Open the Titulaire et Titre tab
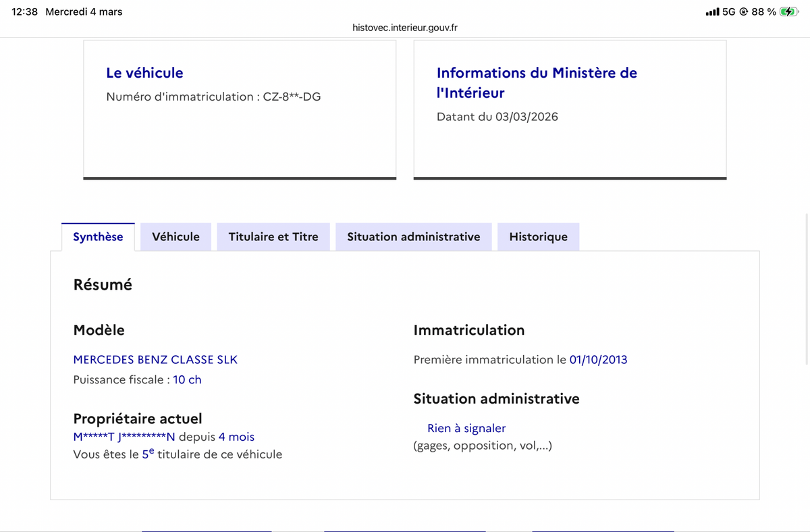The image size is (810, 532). 273,237
